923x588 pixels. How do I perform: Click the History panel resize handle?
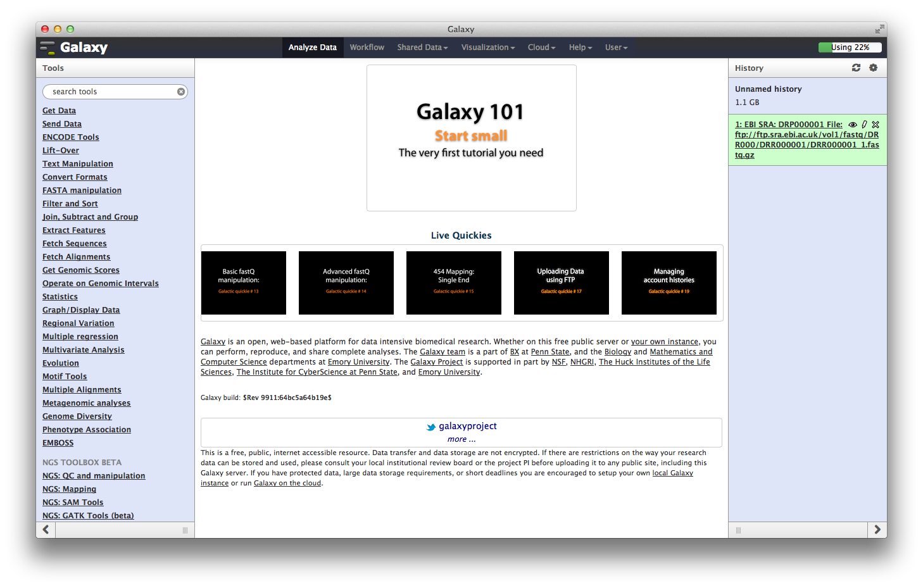click(x=738, y=530)
